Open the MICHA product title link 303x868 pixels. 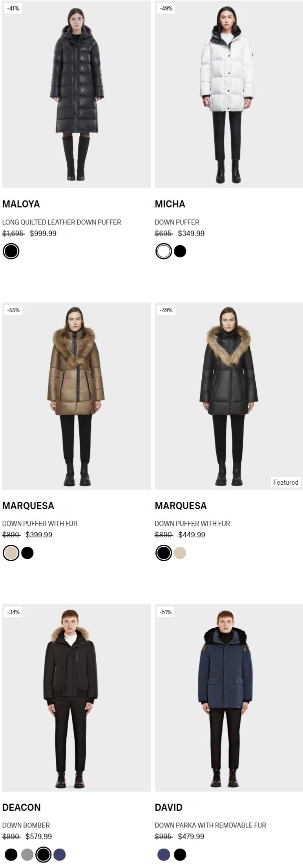170,204
